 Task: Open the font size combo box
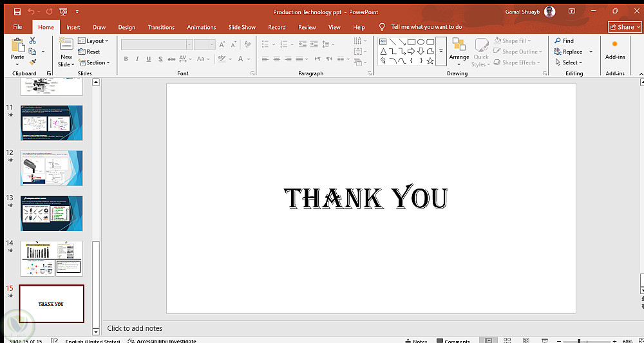click(x=205, y=44)
